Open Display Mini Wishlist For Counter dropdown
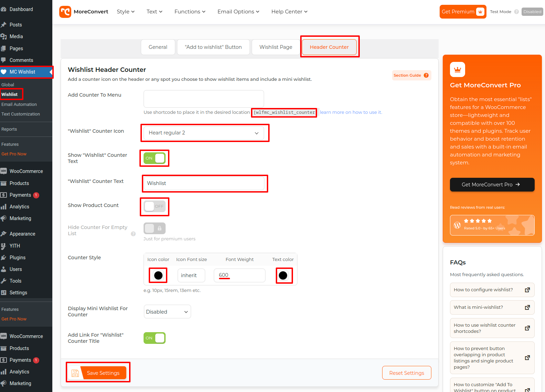 [167, 312]
